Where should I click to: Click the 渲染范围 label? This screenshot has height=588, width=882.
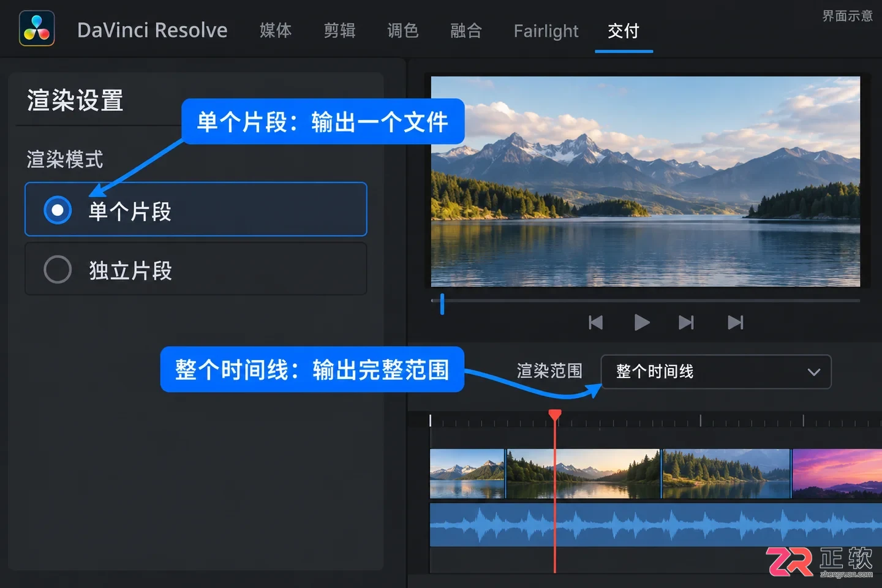549,371
